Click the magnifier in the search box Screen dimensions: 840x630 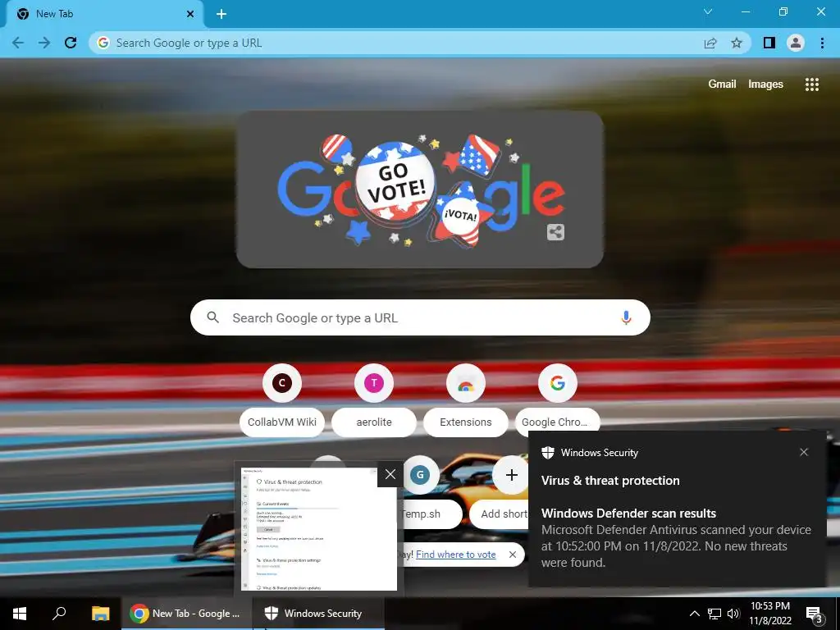tap(212, 317)
